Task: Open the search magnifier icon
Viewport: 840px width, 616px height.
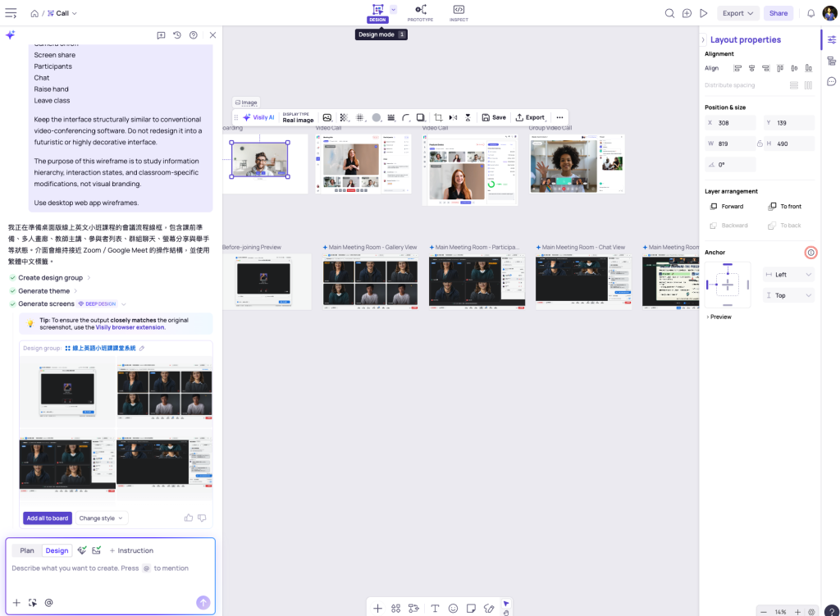Action: click(x=669, y=13)
